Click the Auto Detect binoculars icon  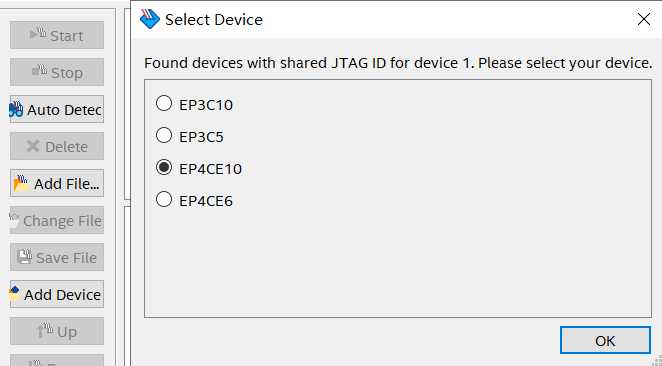(x=16, y=109)
